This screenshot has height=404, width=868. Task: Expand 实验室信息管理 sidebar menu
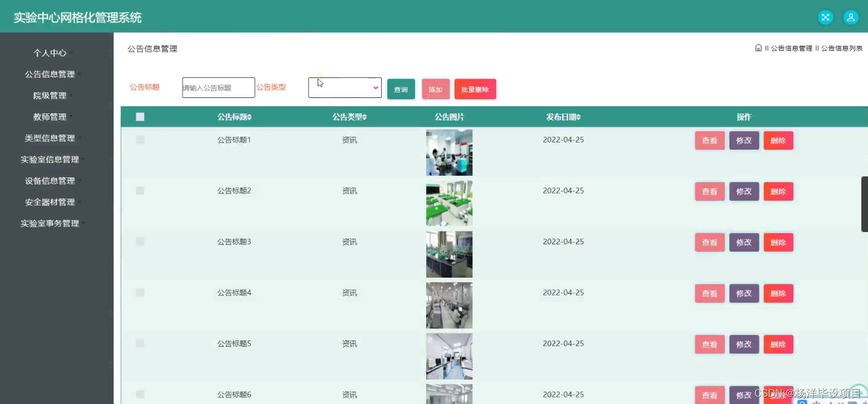coord(53,159)
